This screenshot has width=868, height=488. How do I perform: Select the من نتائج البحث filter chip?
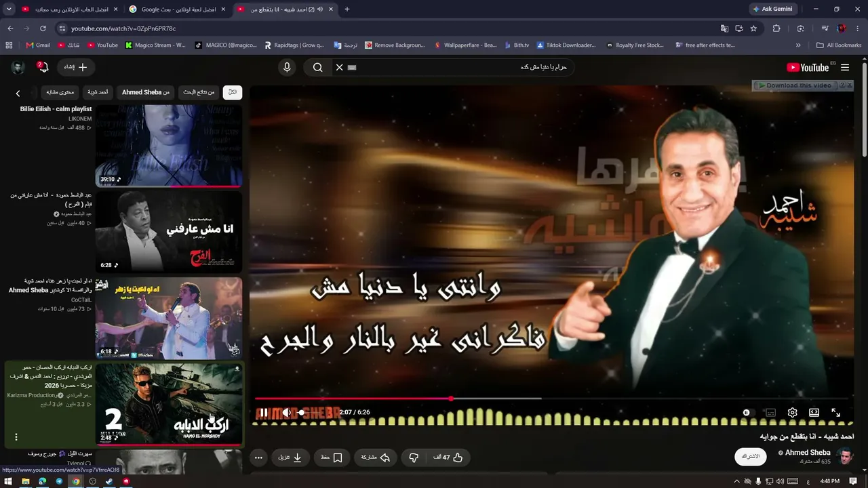coord(199,92)
